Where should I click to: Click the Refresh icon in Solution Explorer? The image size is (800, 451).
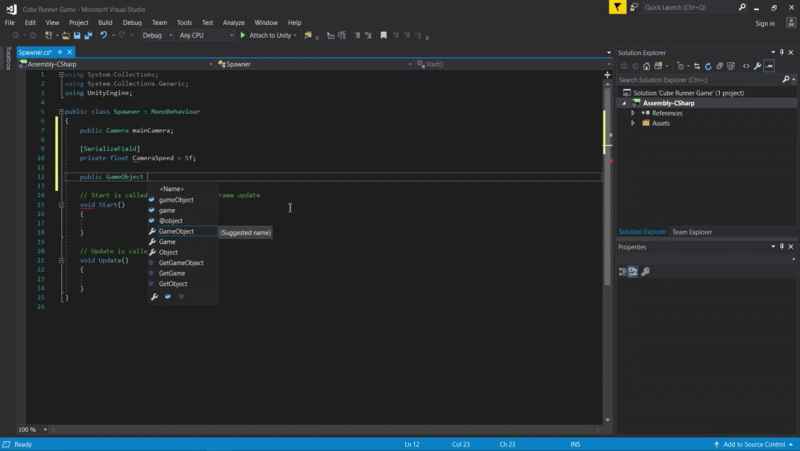pos(708,66)
